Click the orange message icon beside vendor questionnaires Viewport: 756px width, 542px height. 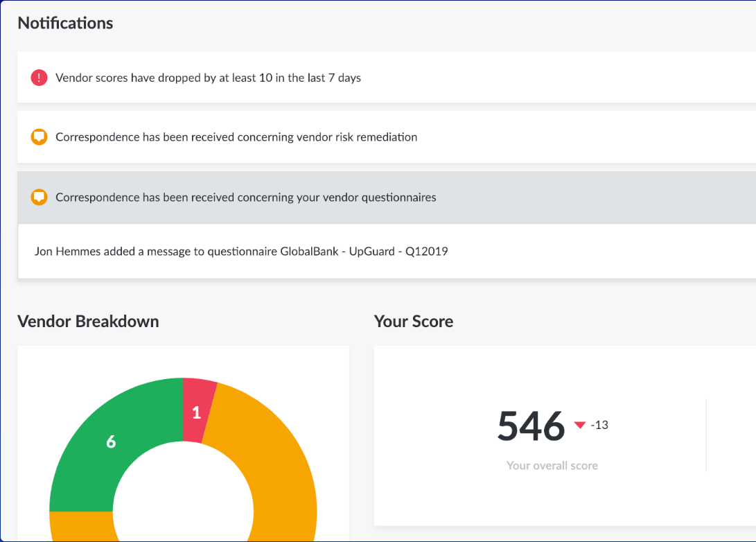click(39, 198)
